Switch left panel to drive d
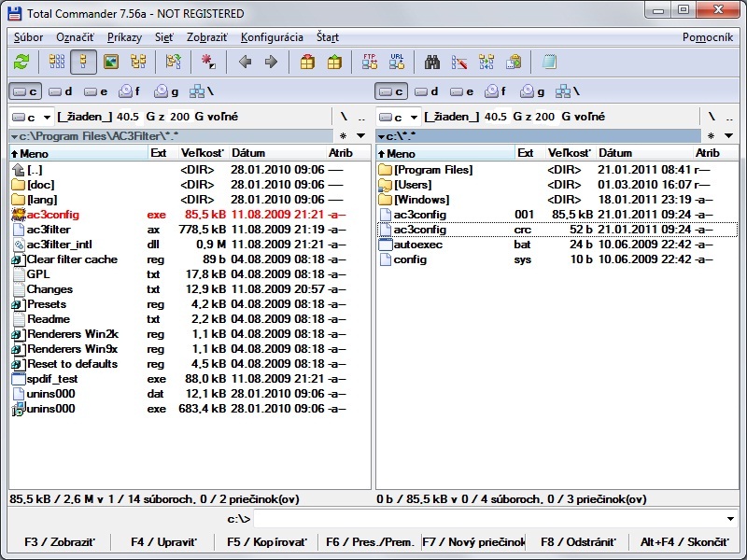The height and width of the screenshot is (560, 747). 61,91
